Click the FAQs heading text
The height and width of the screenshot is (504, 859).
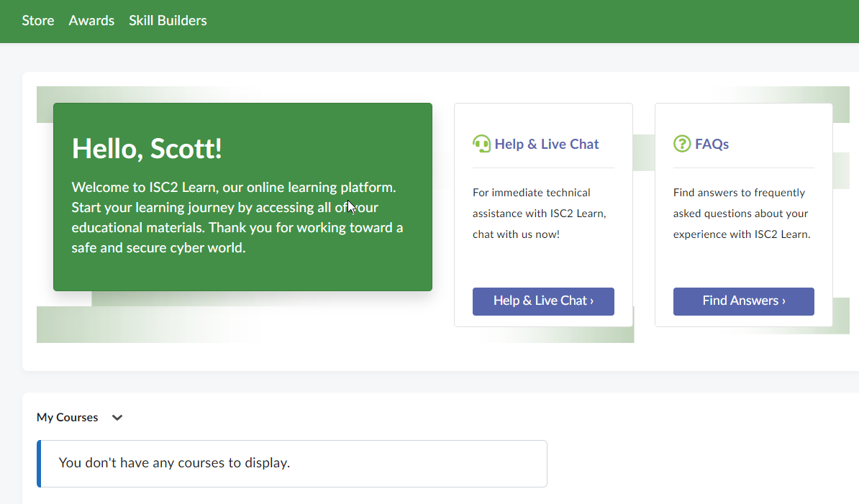point(712,144)
